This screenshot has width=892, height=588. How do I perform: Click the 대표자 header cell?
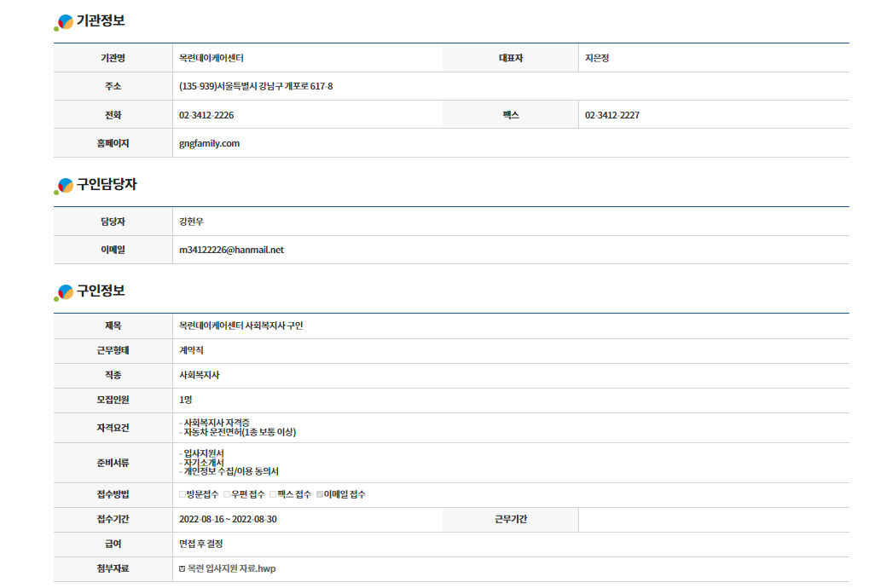click(x=511, y=58)
